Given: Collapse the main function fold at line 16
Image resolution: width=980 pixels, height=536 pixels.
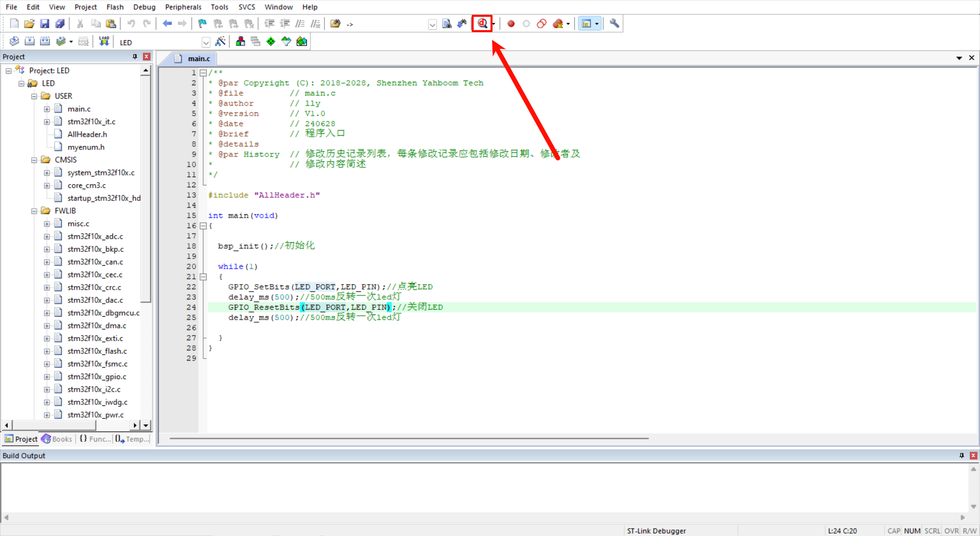Looking at the screenshot, I should 203,225.
